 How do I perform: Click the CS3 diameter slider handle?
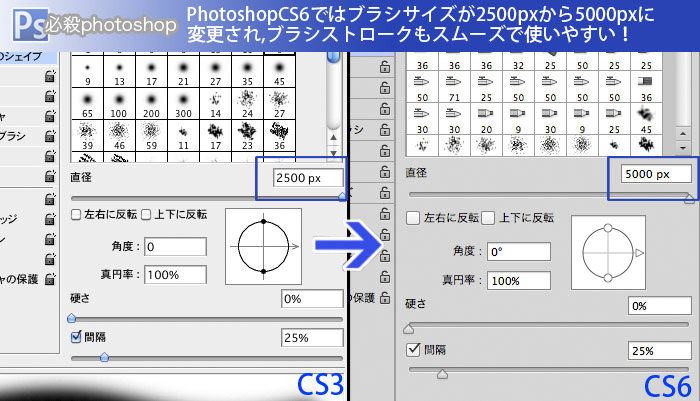pyautogui.click(x=342, y=196)
